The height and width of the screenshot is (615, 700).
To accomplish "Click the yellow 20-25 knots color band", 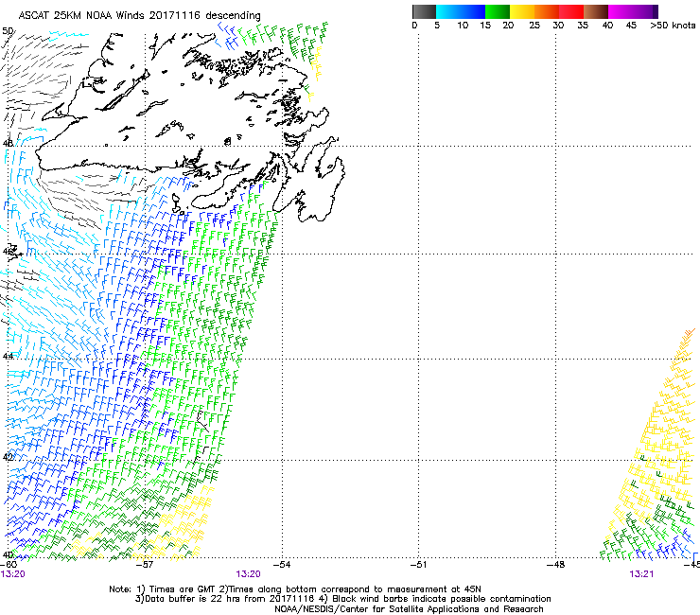I will [522, 11].
